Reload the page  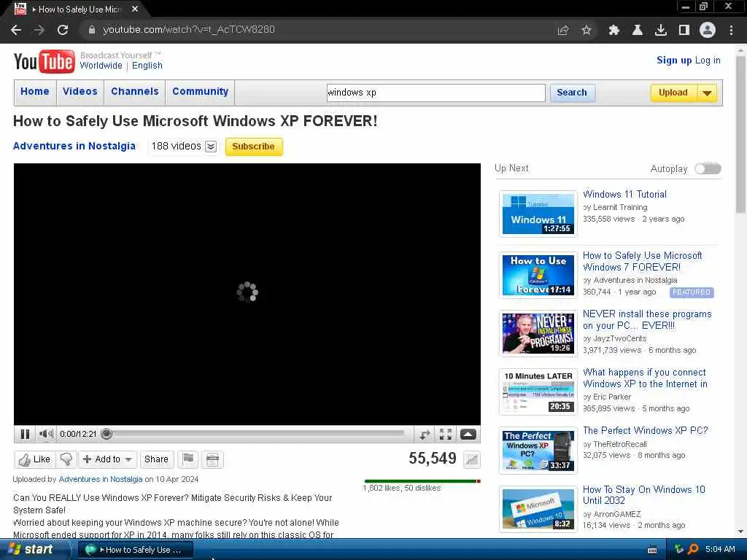[63, 30]
